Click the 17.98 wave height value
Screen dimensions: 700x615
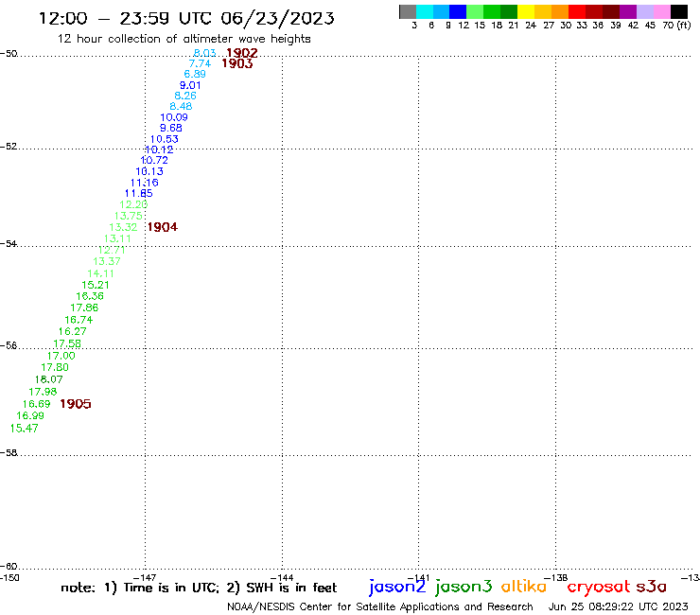(x=43, y=392)
